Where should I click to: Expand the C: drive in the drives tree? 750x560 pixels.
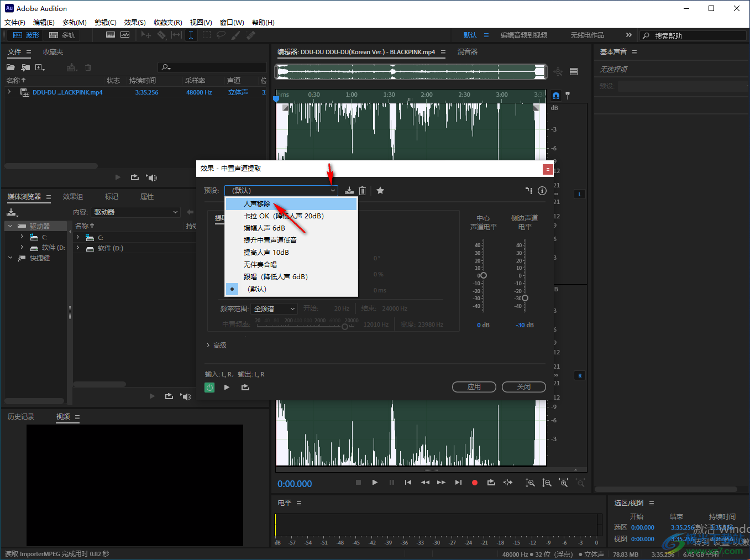click(22, 237)
